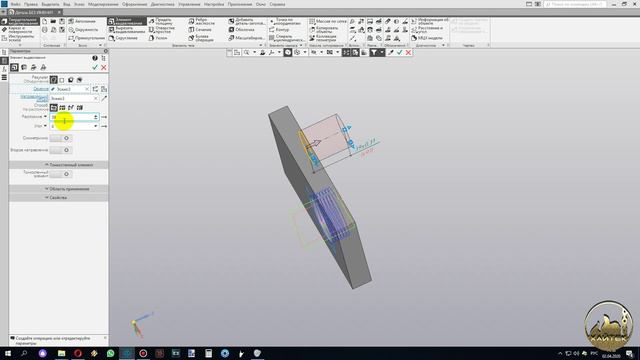Open Коллекция геометрии tool
640x360 pixels.
(x=323, y=38)
